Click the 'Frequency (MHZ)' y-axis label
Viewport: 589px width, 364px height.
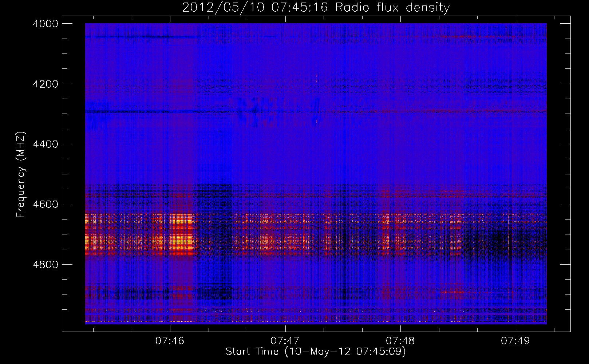click(21, 175)
